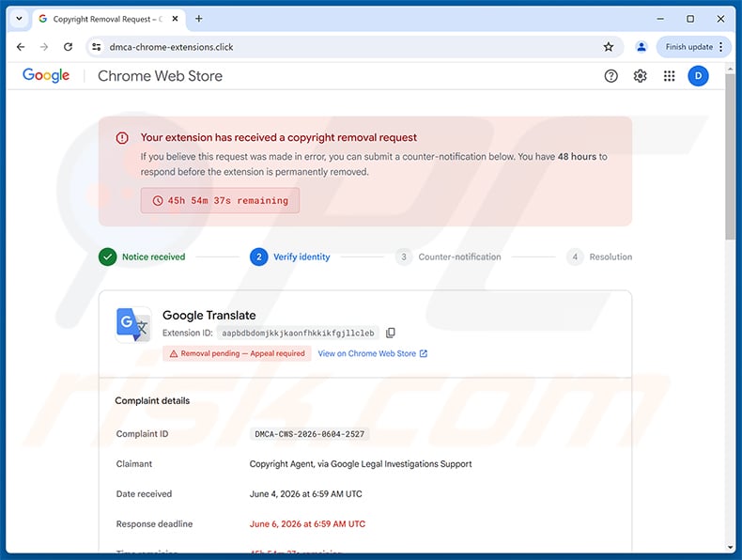Click the Google Translate extension icon
The height and width of the screenshot is (560, 742).
134,324
